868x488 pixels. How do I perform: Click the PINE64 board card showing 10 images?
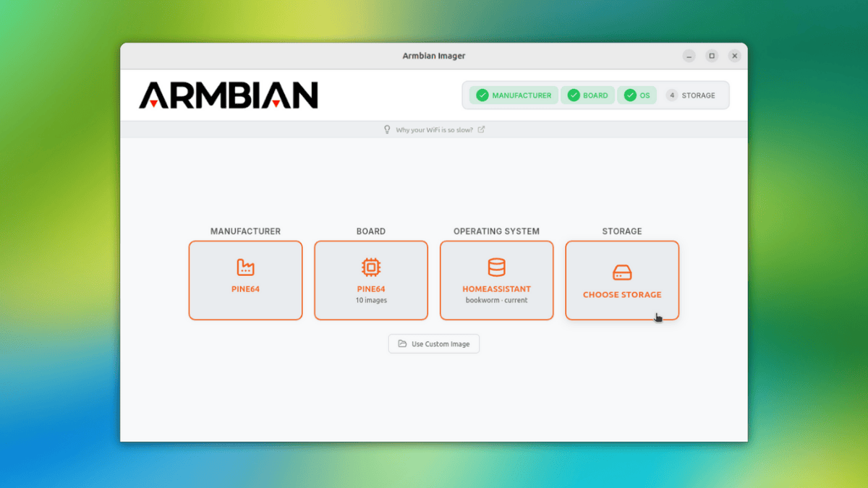370,281
